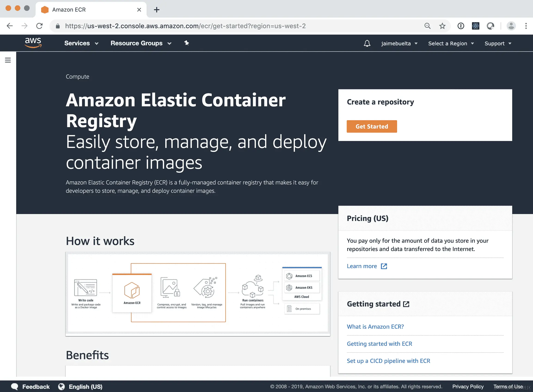Click the zoom magnifier icon in address bar
Image resolution: width=533 pixels, height=392 pixels.
coord(427,26)
